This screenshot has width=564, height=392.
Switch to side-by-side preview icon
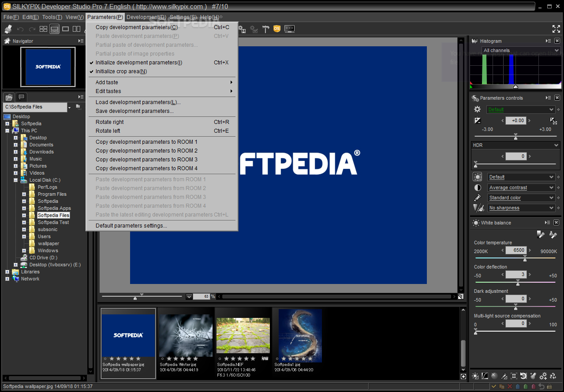click(x=76, y=29)
